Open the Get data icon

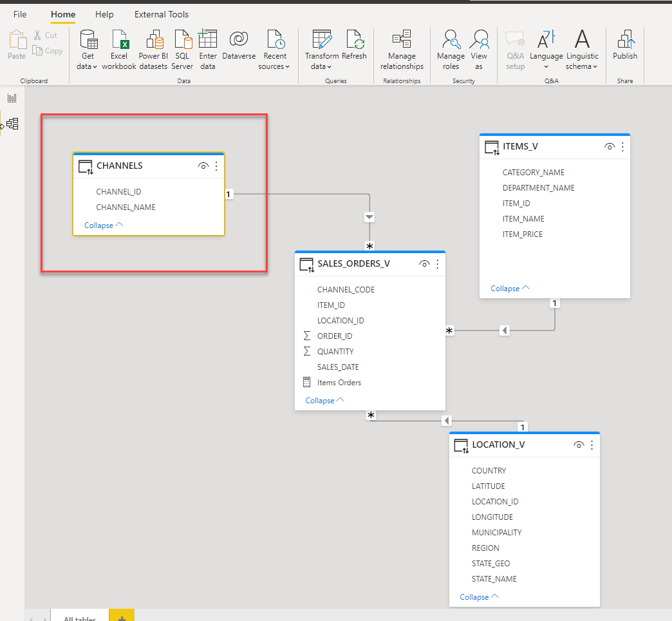tap(88, 41)
